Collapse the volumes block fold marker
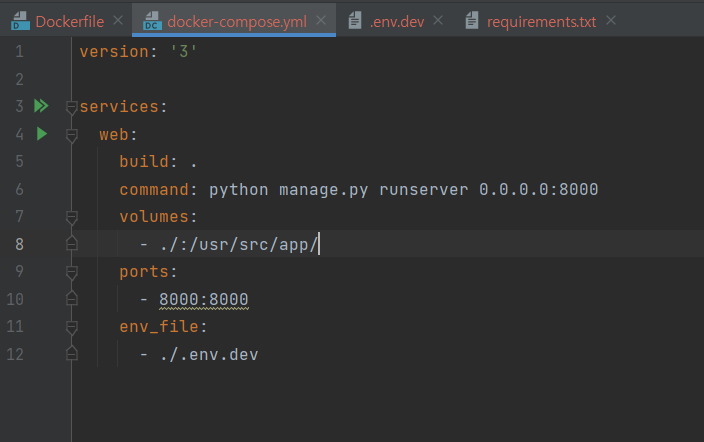Screen dimensions: 704x442 pos(71,217)
